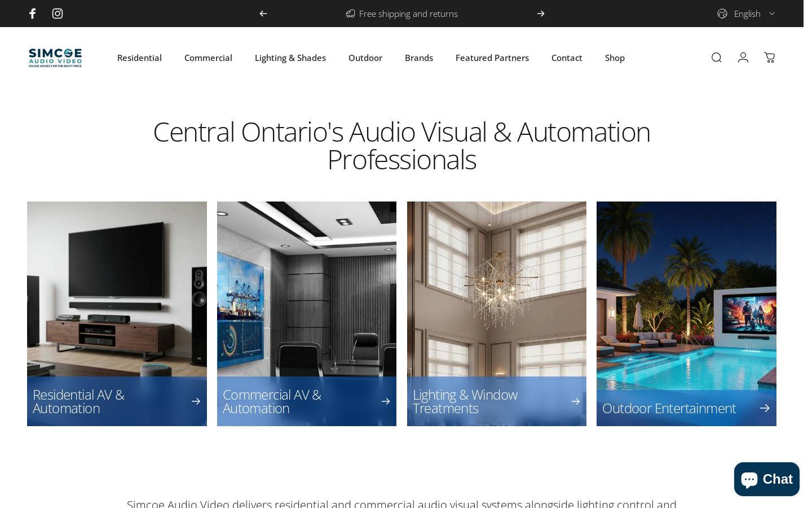Open the shopping cart icon
Image resolution: width=812 pixels, height=508 pixels.
tap(770, 58)
